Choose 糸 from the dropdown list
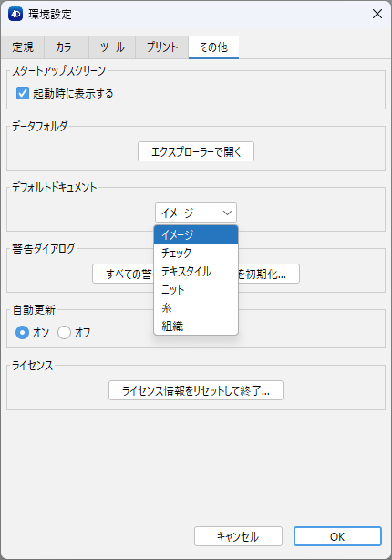The width and height of the screenshot is (392, 560). coord(196,308)
